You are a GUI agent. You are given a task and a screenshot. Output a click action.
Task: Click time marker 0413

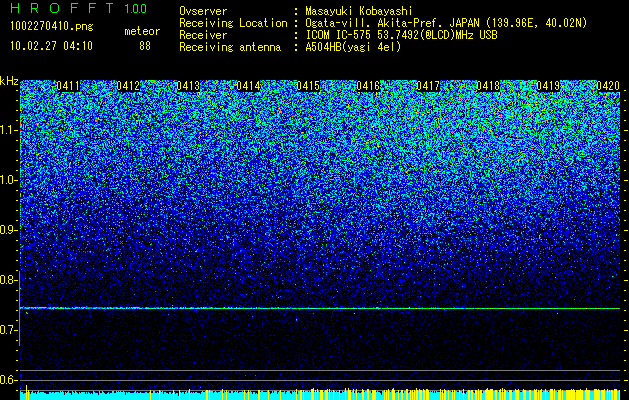click(x=188, y=86)
